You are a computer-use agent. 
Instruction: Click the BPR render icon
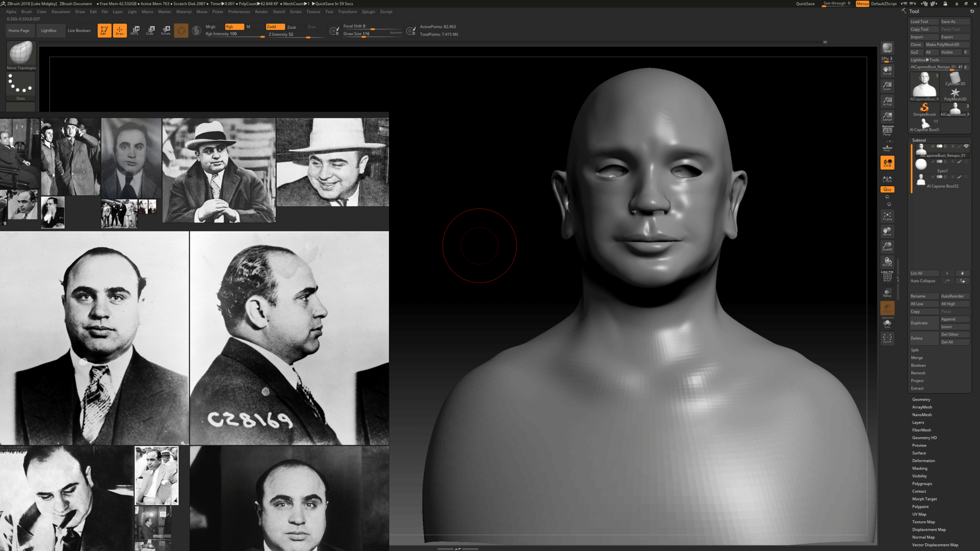887,48
